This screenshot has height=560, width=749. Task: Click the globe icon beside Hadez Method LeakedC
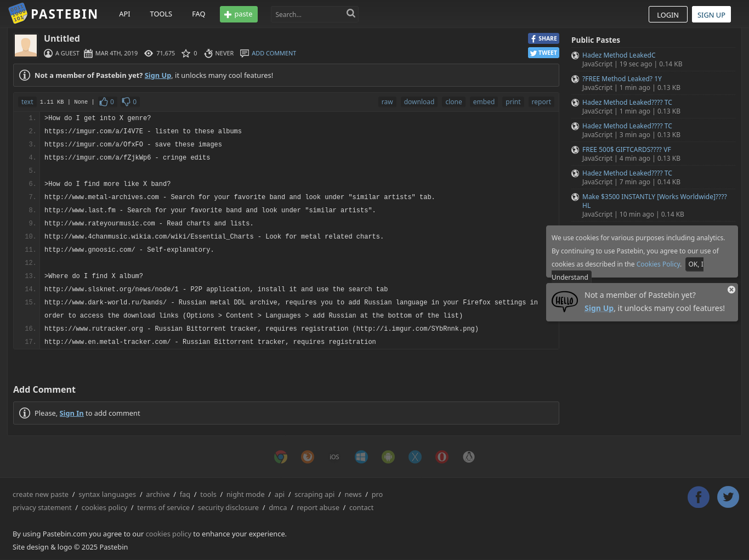[x=575, y=55]
